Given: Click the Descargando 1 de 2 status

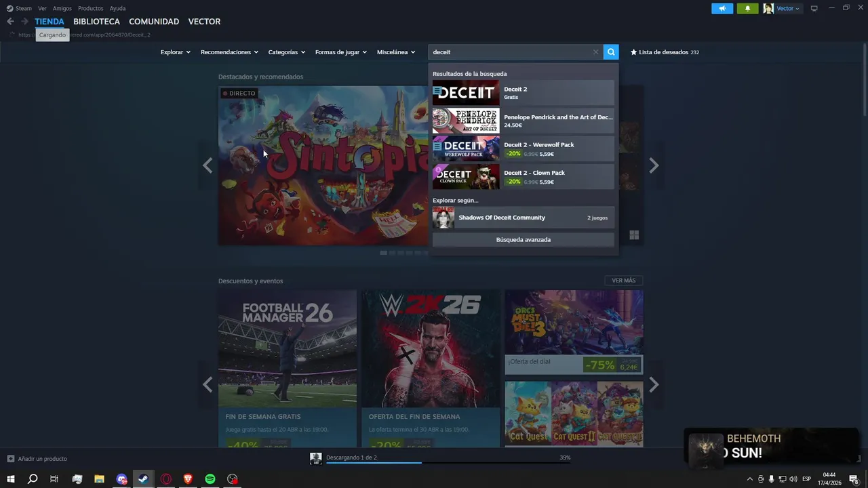Looking at the screenshot, I should (x=351, y=457).
